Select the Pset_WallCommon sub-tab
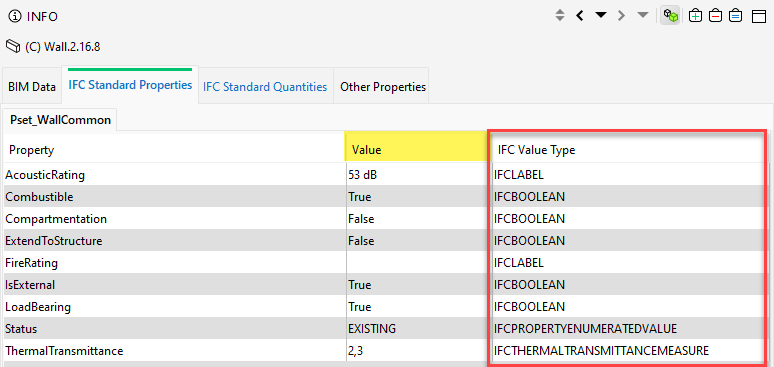Screen dimensions: 774x367 (x=60, y=120)
